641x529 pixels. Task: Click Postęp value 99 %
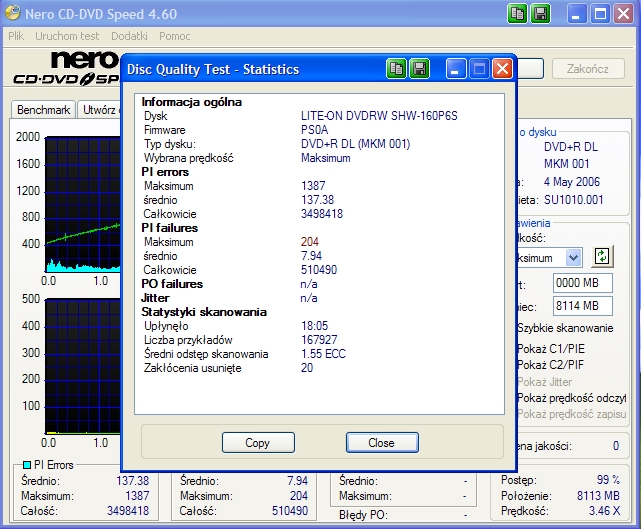click(x=608, y=480)
